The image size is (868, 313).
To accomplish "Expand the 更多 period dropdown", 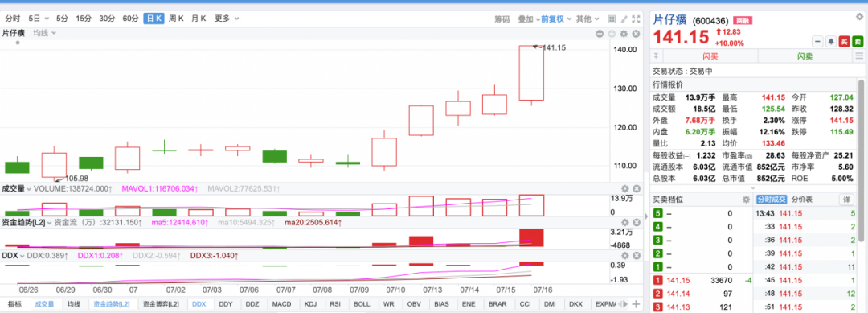I will [x=227, y=19].
